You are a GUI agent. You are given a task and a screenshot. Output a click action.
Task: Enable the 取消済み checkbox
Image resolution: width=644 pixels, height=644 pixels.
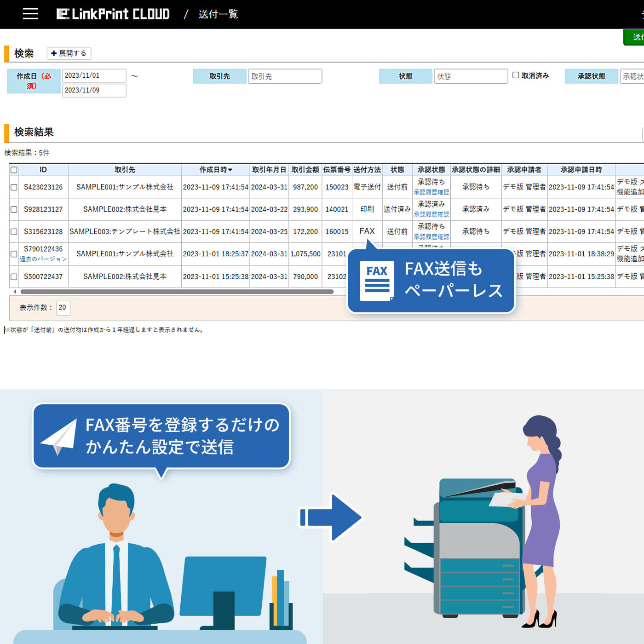point(516,75)
